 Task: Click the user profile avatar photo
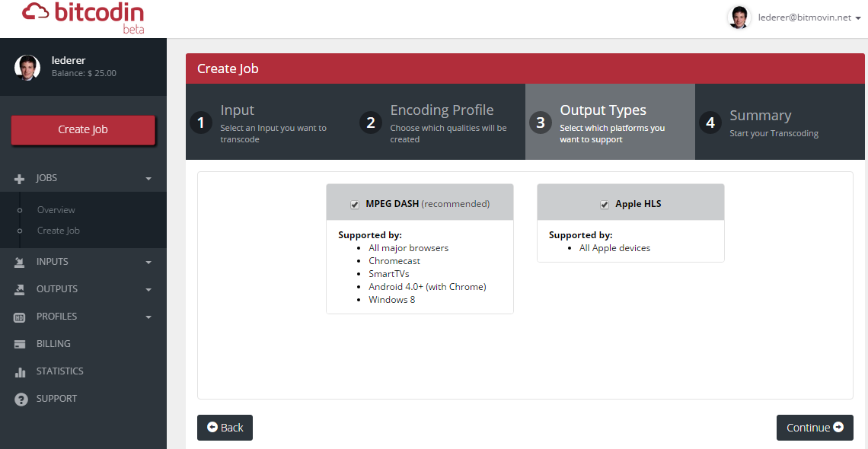[x=739, y=17]
